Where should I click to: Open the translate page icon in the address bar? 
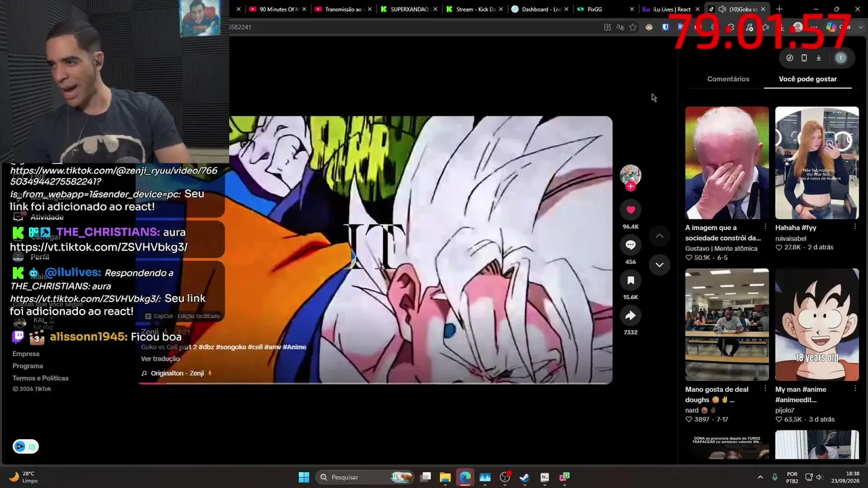pos(620,27)
